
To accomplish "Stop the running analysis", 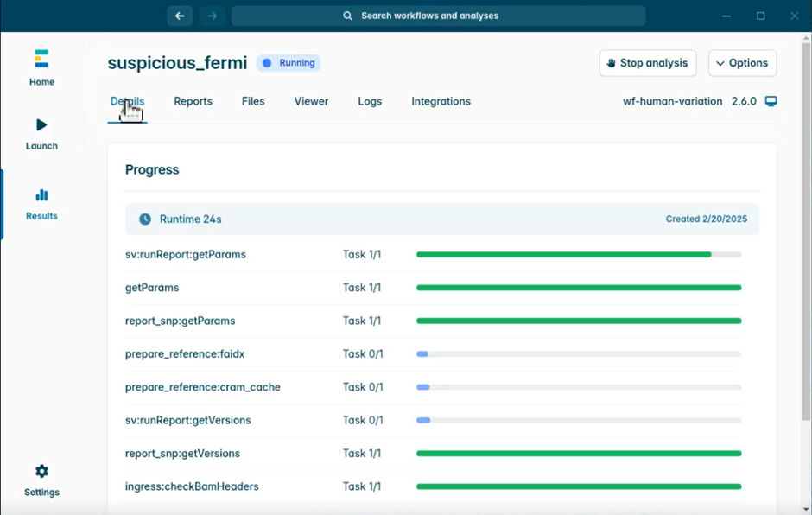I will click(x=648, y=63).
